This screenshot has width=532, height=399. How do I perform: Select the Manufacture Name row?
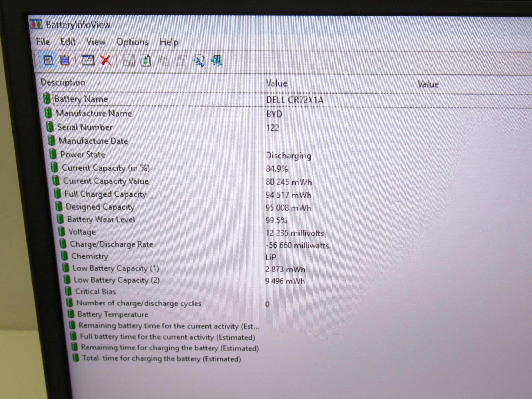(x=288, y=114)
